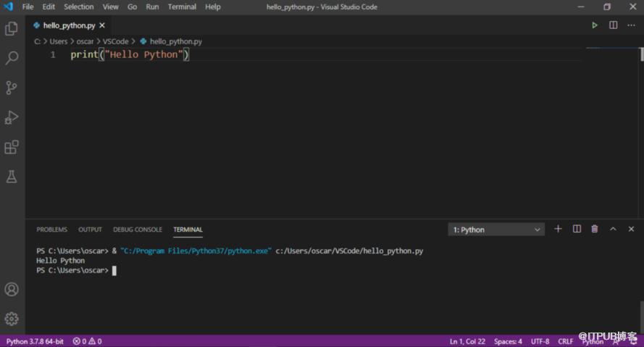Click python.exe path in terminal
This screenshot has width=644, height=347.
click(x=196, y=251)
